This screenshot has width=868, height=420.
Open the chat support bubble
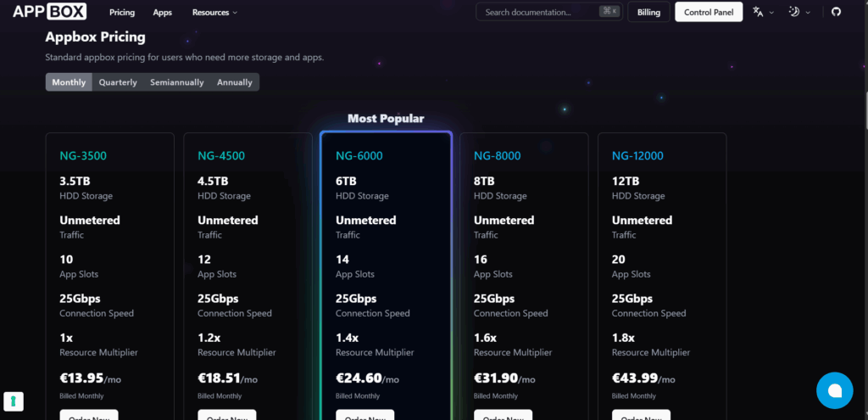point(834,390)
